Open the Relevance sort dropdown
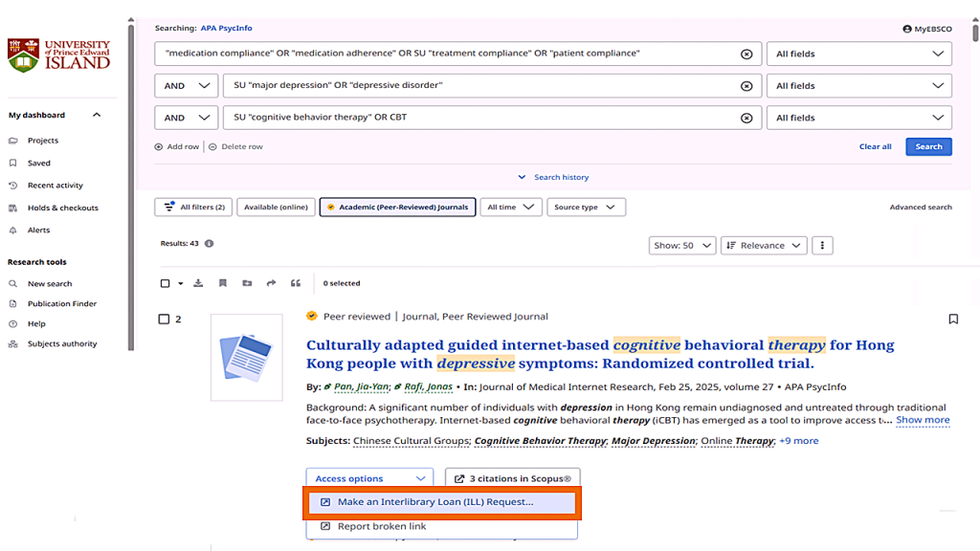 pos(763,246)
